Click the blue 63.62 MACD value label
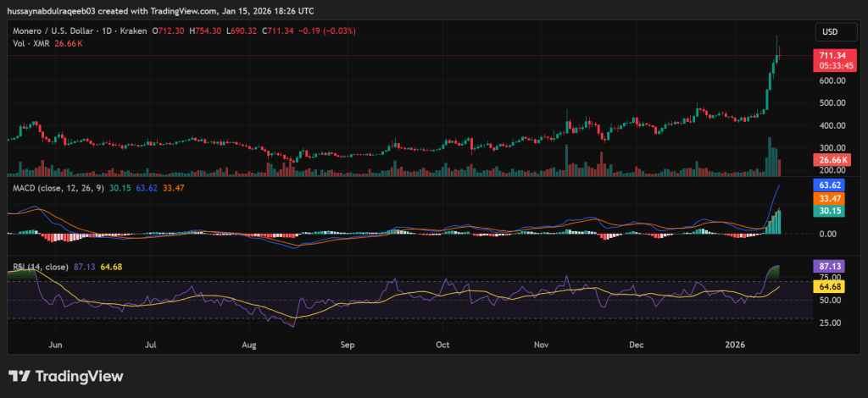Screen dimensions: 868x398 (828, 184)
